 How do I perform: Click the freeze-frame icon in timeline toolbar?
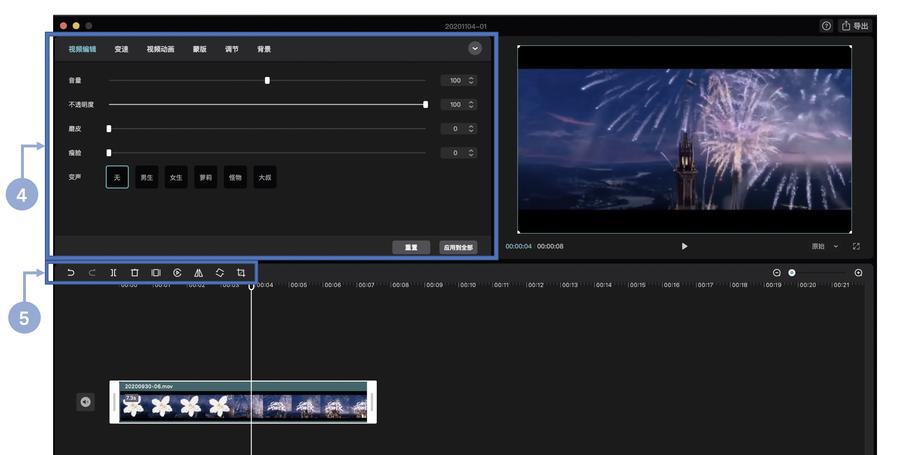point(156,273)
